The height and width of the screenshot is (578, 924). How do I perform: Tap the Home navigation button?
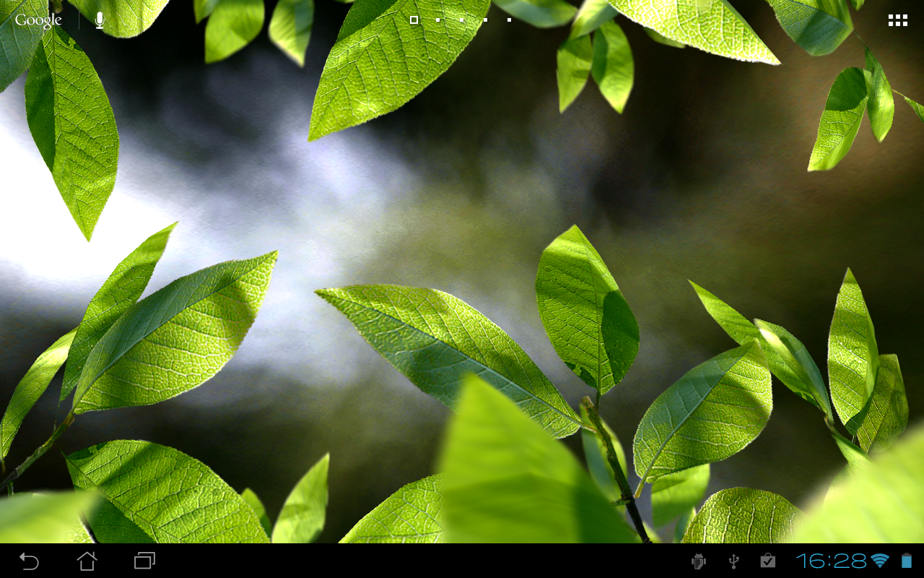tap(87, 561)
